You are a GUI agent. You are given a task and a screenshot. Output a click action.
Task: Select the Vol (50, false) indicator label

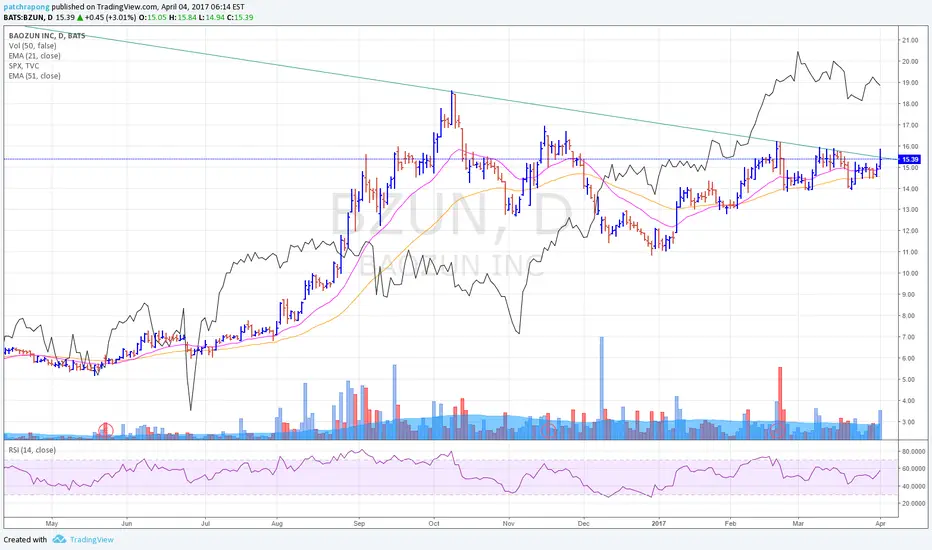(x=33, y=46)
